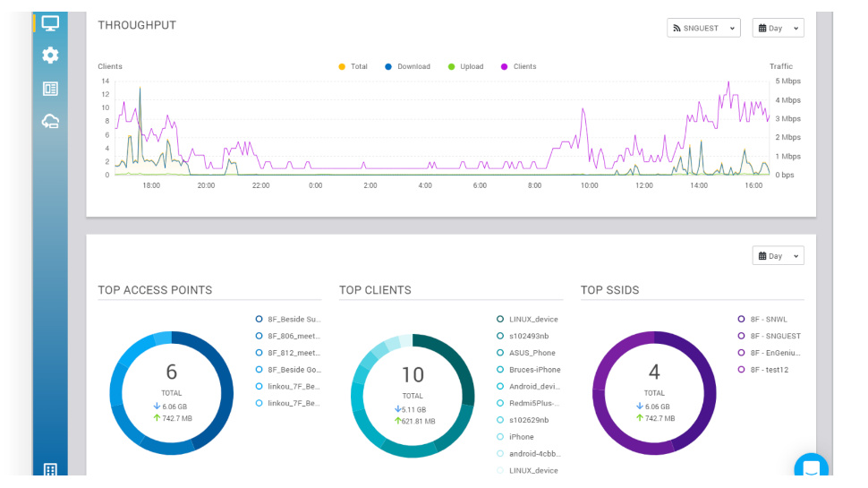Select 8F - EnGeniu... SSID entry
Viewport: 868px width, 488px height.
pos(770,352)
